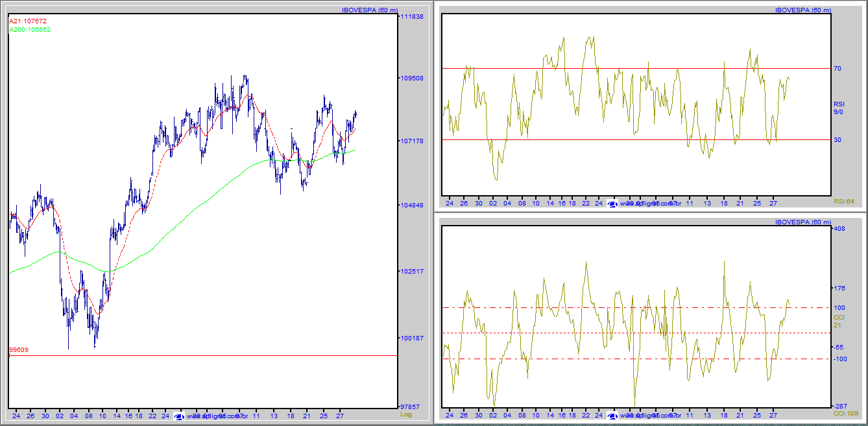The image size is (868, 426).
Task: Click the -100 level label on the CCI chart
Action: pos(840,359)
